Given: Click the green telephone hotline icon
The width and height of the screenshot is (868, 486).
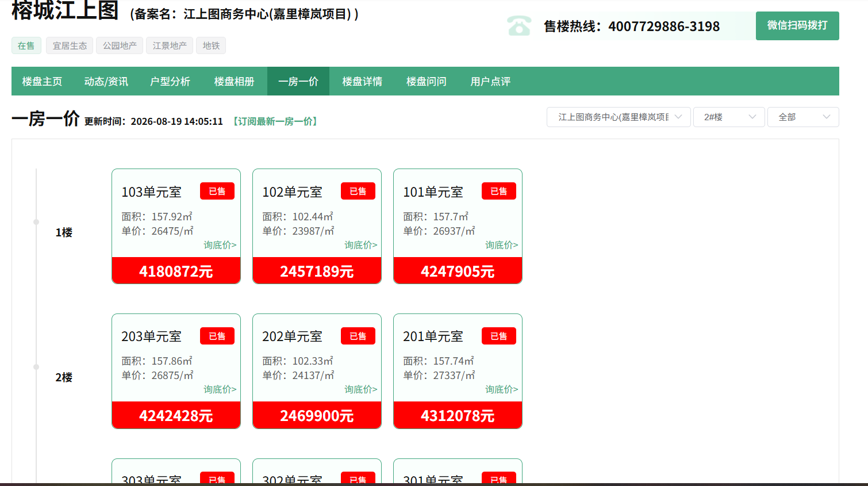Looking at the screenshot, I should pos(519,26).
